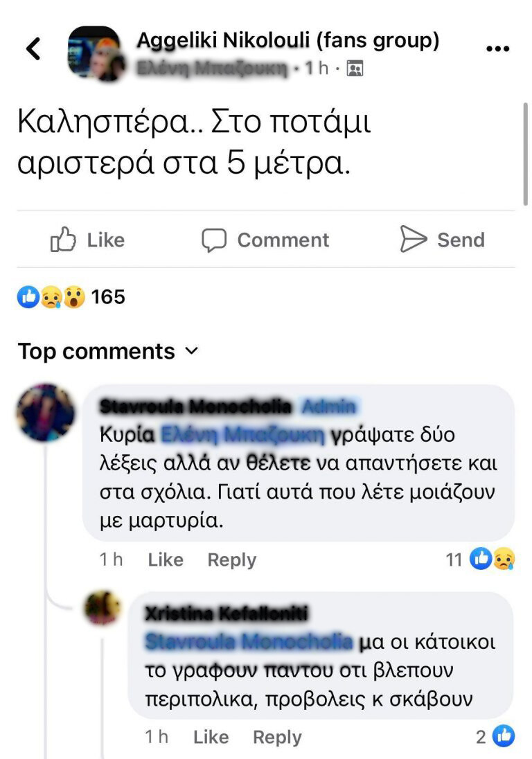The image size is (532, 759).
Task: Open the group privacy icon near 1 h
Action: pos(355,69)
